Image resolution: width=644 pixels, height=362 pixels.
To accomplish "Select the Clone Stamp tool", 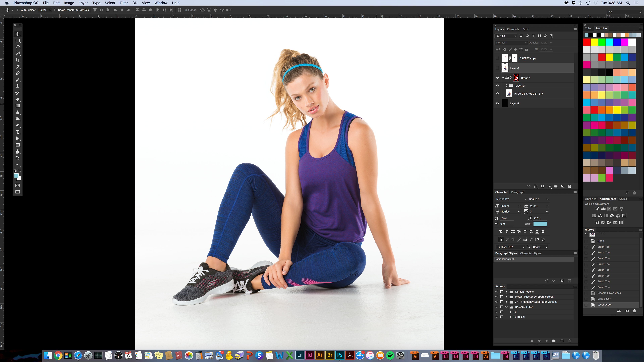I will [x=17, y=86].
